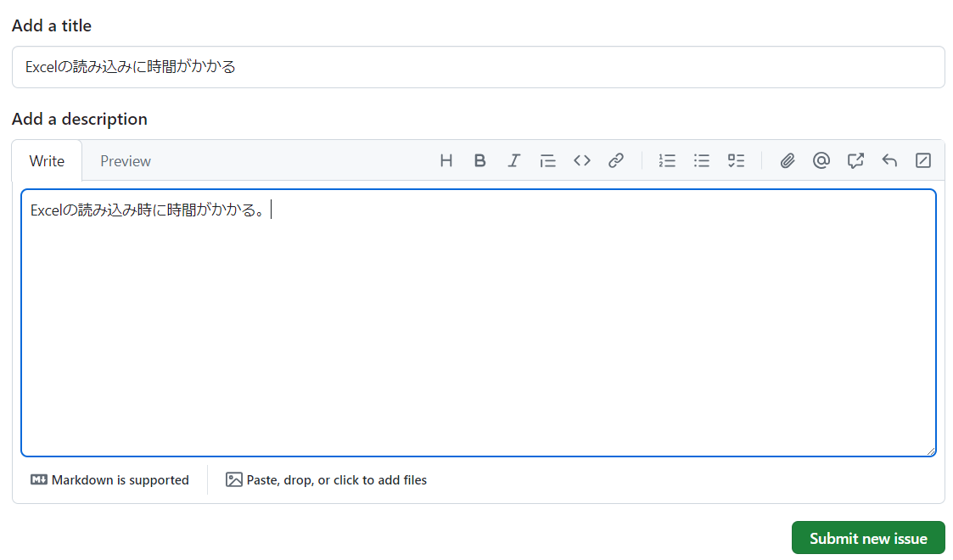The image size is (953, 560).
Task: Toggle bold formatting
Action: 480,160
